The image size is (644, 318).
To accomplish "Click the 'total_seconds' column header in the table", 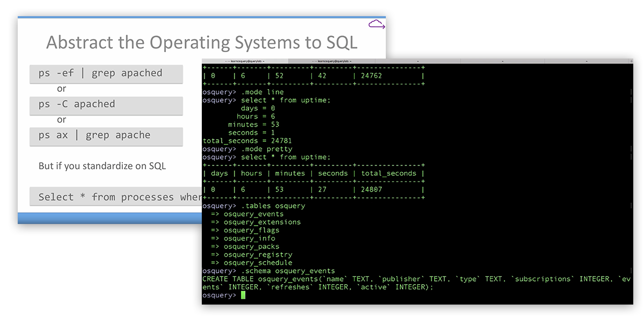I will 389,174.
